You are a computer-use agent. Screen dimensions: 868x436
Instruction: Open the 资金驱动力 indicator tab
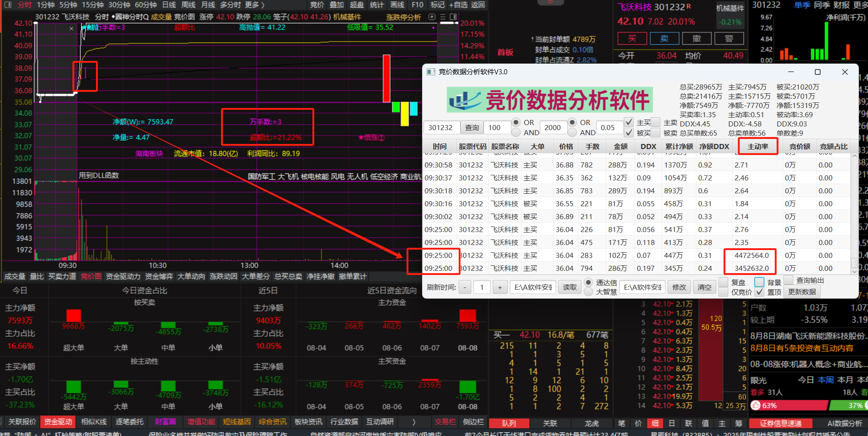coord(123,276)
